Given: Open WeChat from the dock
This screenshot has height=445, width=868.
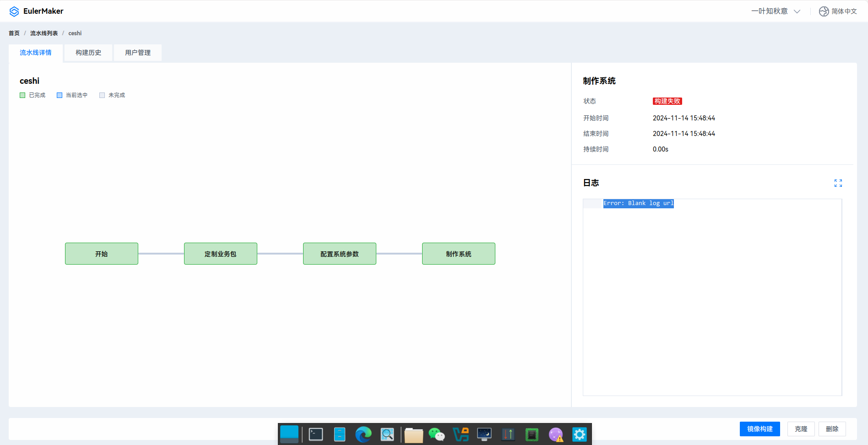Looking at the screenshot, I should (x=436, y=434).
